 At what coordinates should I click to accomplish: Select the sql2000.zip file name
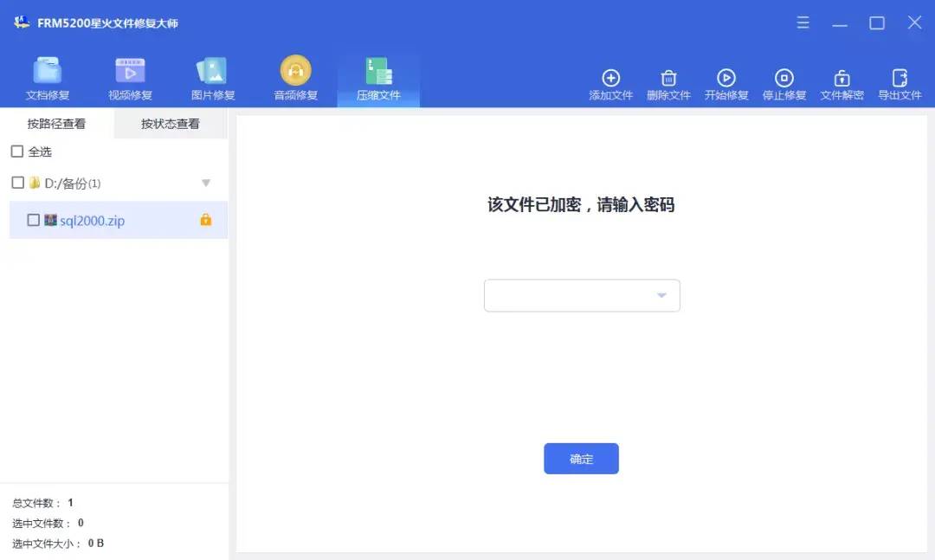pyautogui.click(x=93, y=221)
